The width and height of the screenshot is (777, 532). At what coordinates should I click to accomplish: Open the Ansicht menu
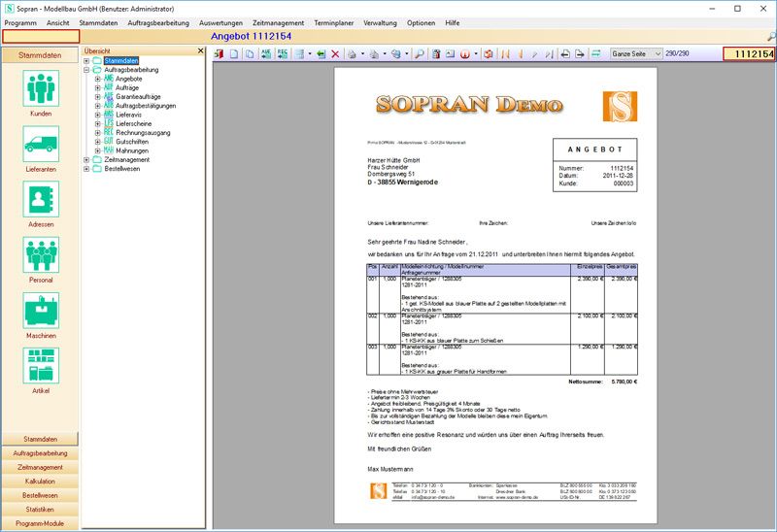(58, 22)
